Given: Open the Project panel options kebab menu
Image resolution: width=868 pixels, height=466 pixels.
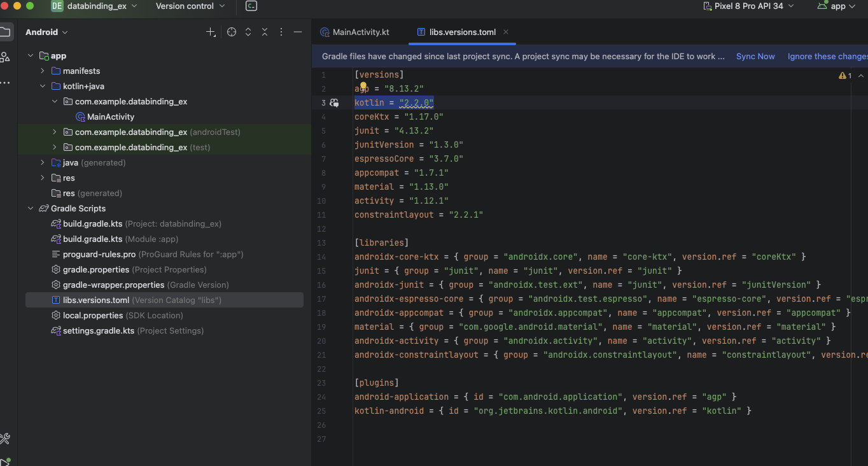Looking at the screenshot, I should click(x=281, y=32).
